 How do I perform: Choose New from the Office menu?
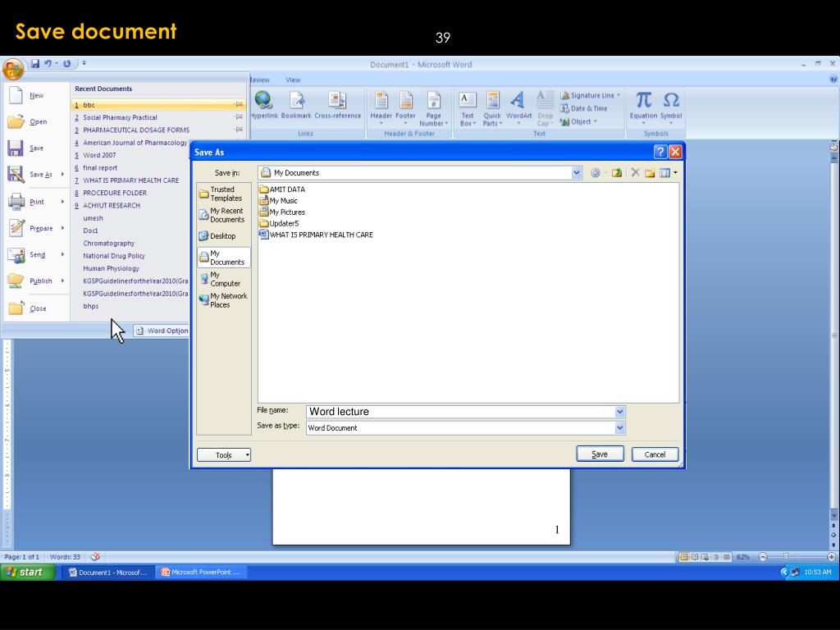pyautogui.click(x=36, y=95)
